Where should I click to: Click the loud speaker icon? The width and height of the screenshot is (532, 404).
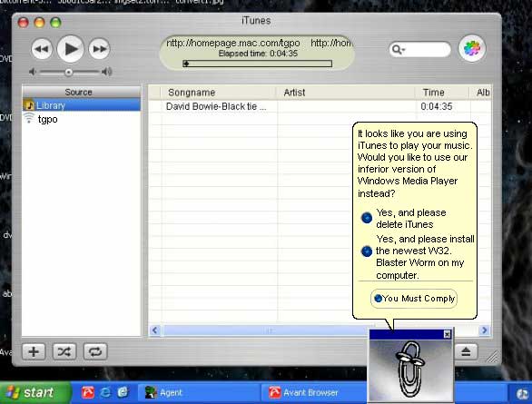click(x=106, y=72)
